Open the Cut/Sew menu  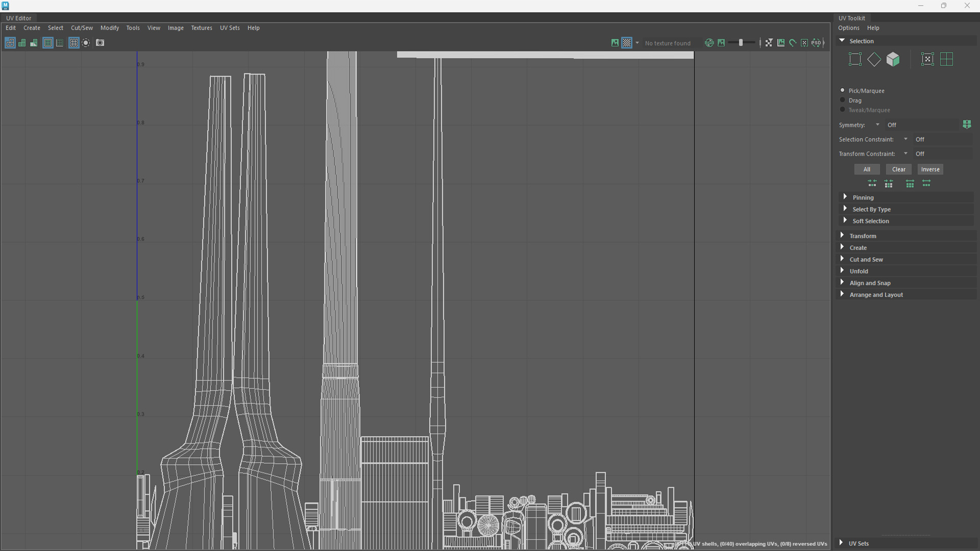point(82,28)
